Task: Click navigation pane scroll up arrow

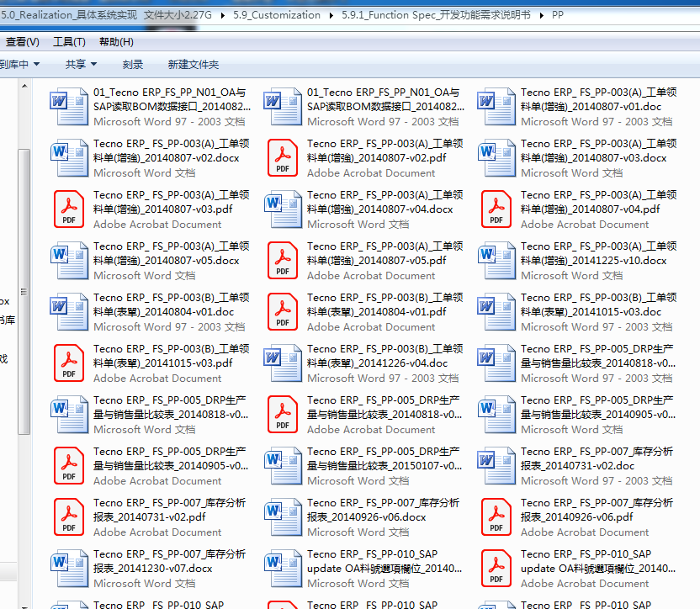Action: point(24,86)
